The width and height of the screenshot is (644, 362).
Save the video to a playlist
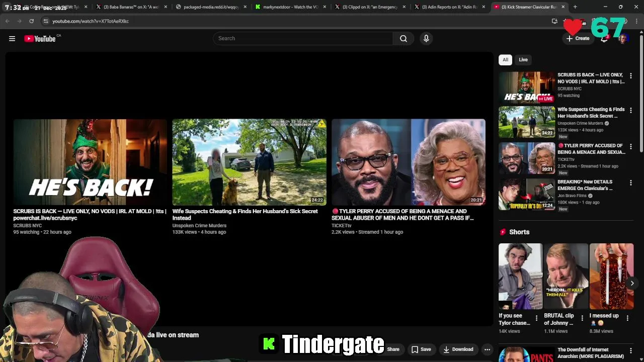[421, 349]
